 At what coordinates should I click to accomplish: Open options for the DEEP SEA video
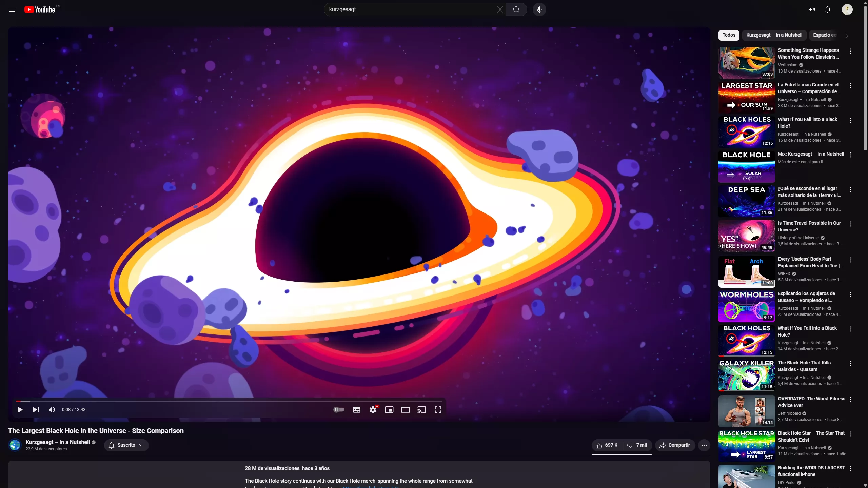(x=850, y=189)
